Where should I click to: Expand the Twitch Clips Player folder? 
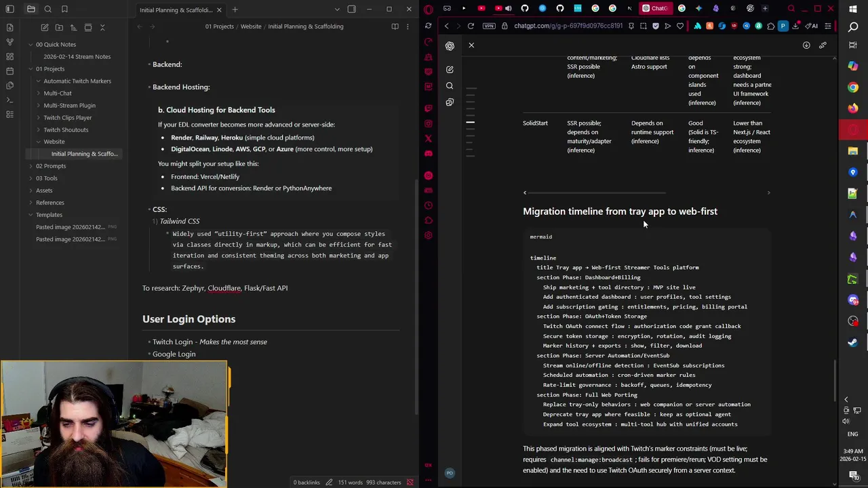pyautogui.click(x=38, y=117)
